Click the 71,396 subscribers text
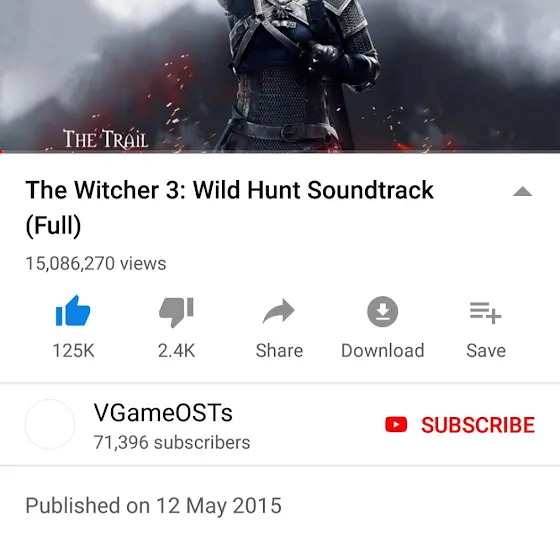Screen dimensions: 560x560 pyautogui.click(x=172, y=442)
